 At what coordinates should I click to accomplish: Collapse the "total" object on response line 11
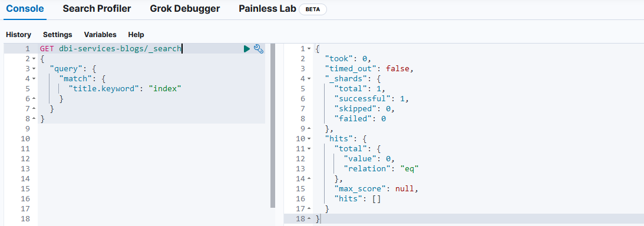point(309,149)
